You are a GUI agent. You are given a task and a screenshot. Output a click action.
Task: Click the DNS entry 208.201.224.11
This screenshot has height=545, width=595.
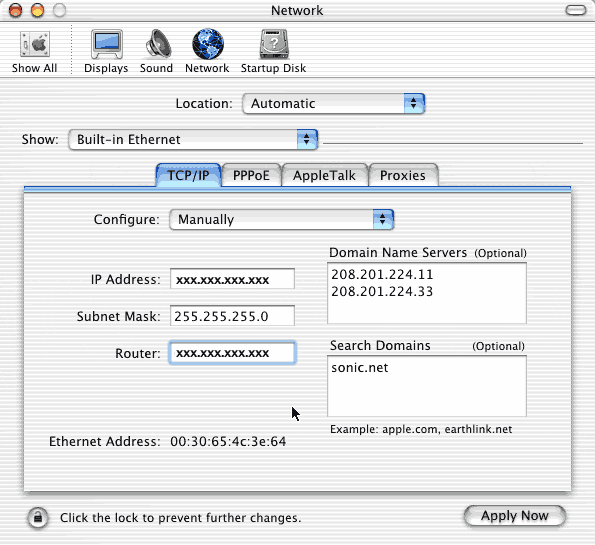pos(382,274)
